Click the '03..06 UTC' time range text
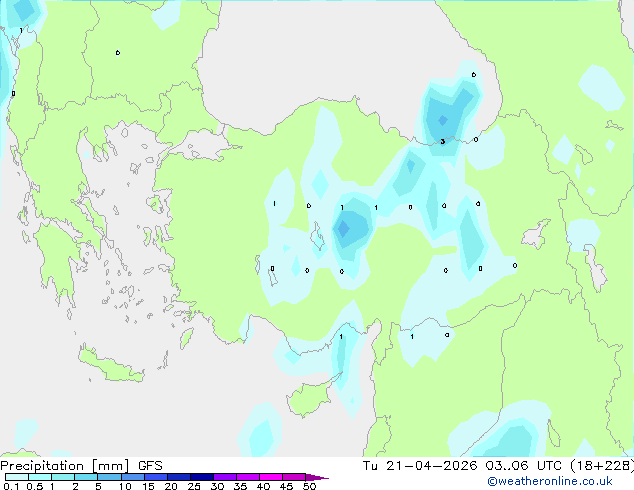The width and height of the screenshot is (634, 490). click(523, 466)
